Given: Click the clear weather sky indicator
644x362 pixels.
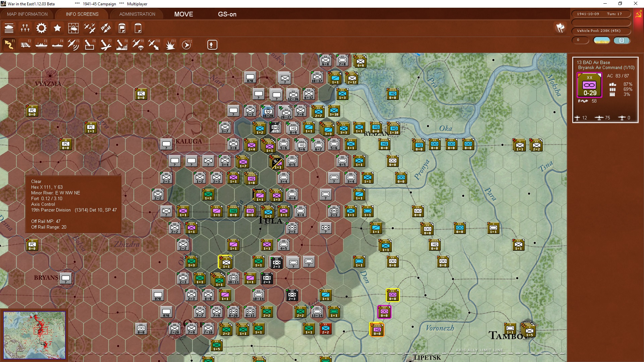Looking at the screenshot, I should (x=602, y=40).
